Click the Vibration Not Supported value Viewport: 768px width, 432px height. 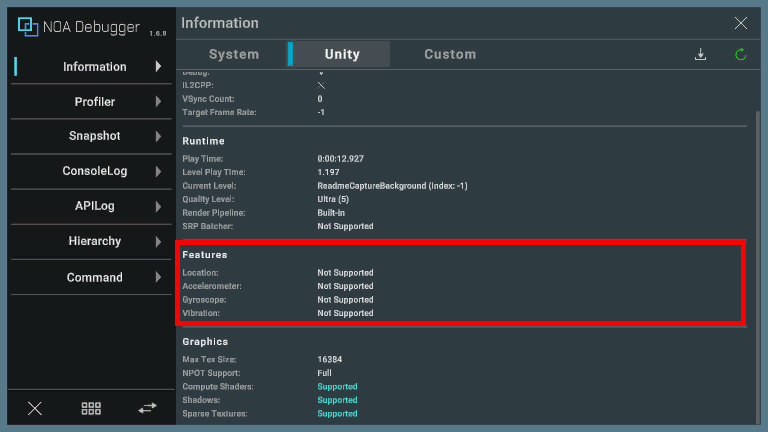pyautogui.click(x=345, y=313)
